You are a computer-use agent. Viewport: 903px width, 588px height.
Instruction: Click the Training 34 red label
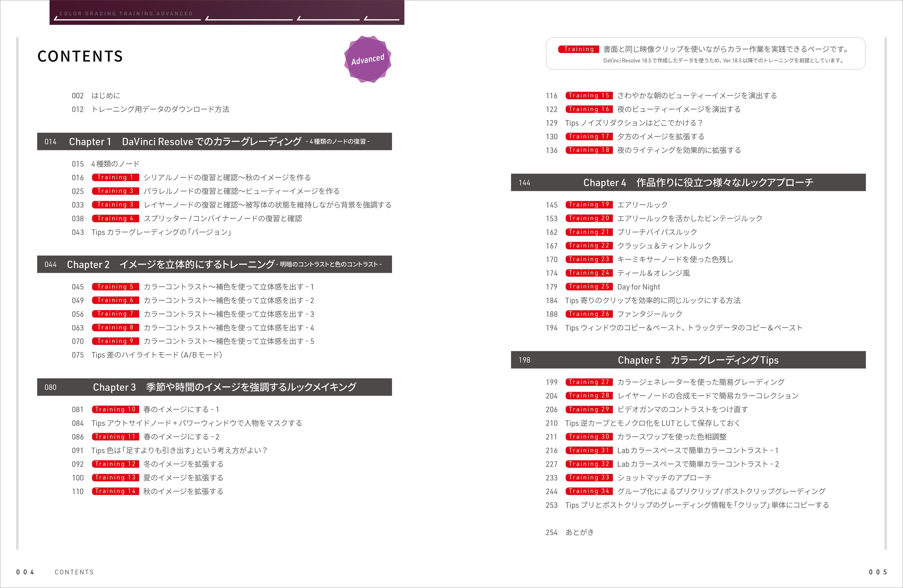pyautogui.click(x=589, y=491)
